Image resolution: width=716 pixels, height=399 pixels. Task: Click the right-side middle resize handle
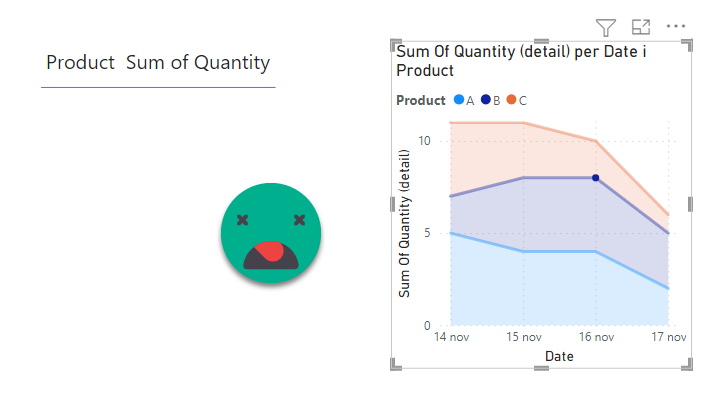[690, 205]
